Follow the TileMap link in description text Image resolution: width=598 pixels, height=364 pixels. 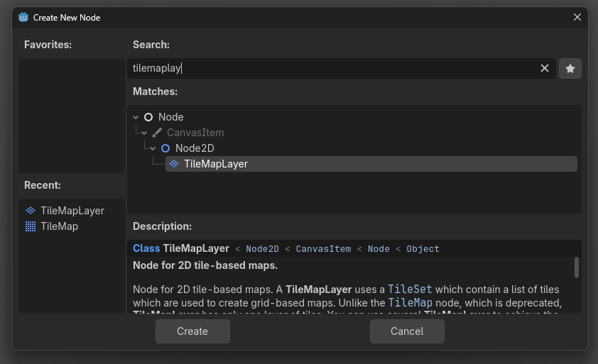point(411,303)
